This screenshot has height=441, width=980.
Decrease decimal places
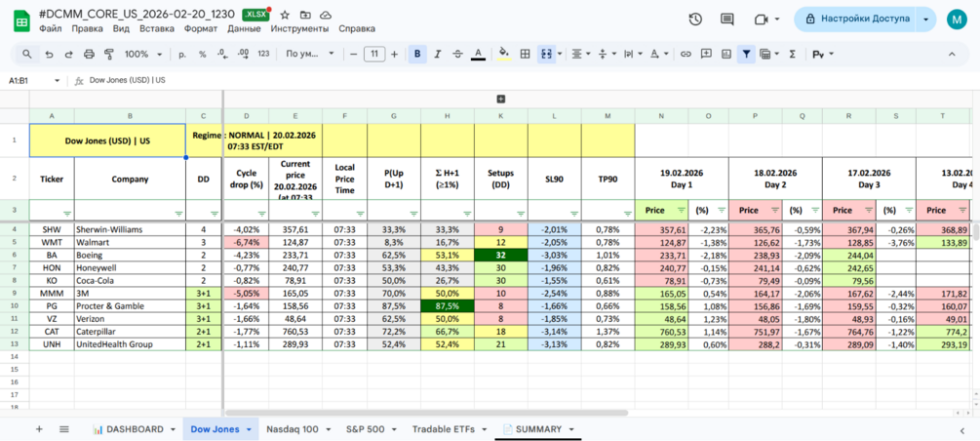pyautogui.click(x=222, y=55)
